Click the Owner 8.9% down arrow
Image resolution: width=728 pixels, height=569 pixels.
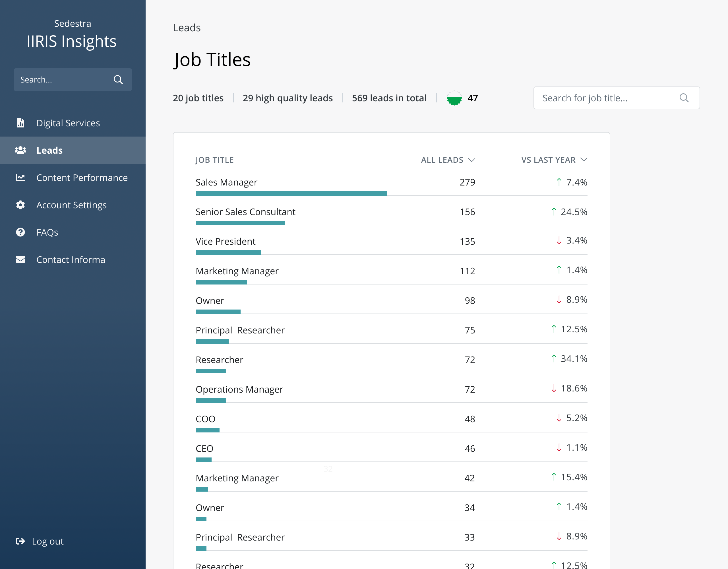point(559,300)
